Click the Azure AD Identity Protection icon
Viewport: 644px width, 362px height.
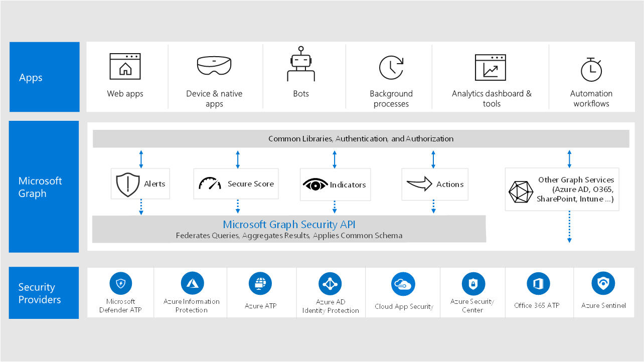pos(330,284)
